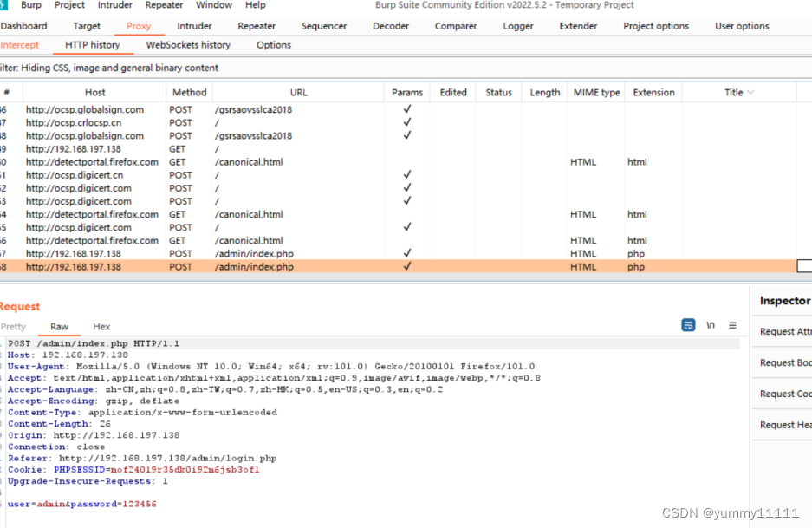Sort by MIME type column header

tap(596, 92)
